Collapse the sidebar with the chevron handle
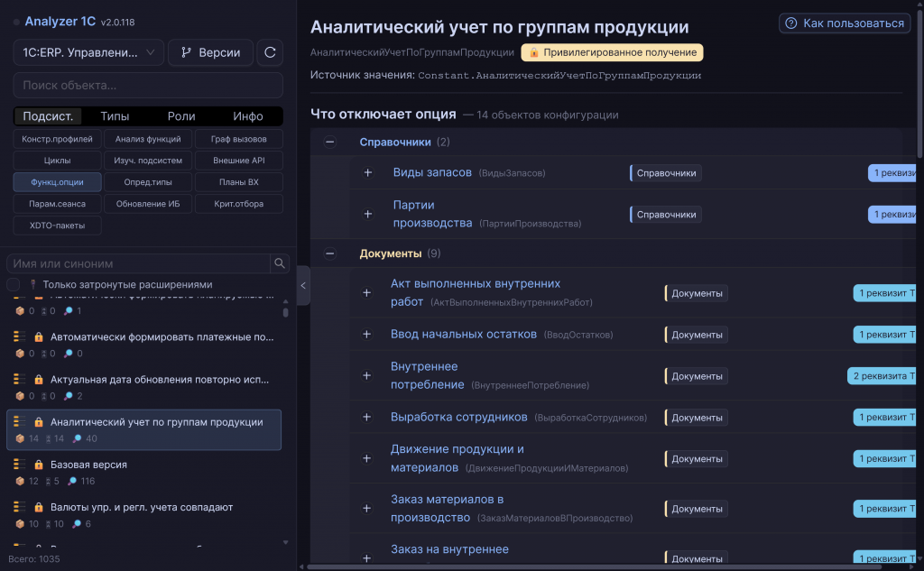This screenshot has width=924, height=571. [303, 285]
